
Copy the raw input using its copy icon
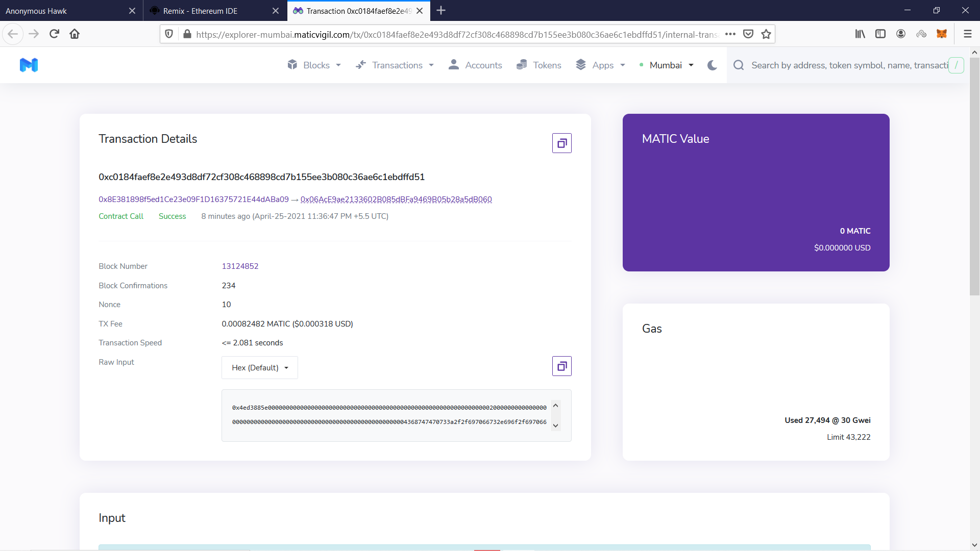[561, 366]
